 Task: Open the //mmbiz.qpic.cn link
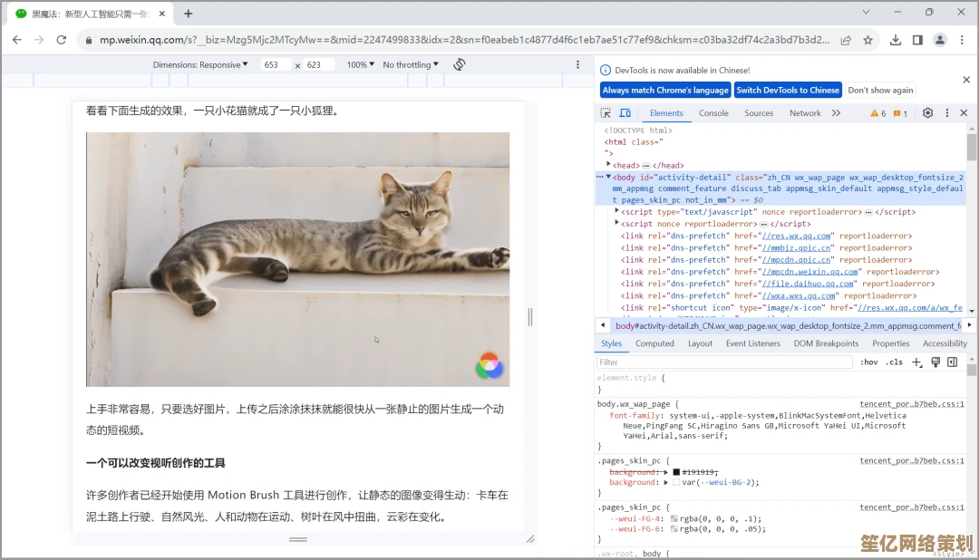pos(797,248)
